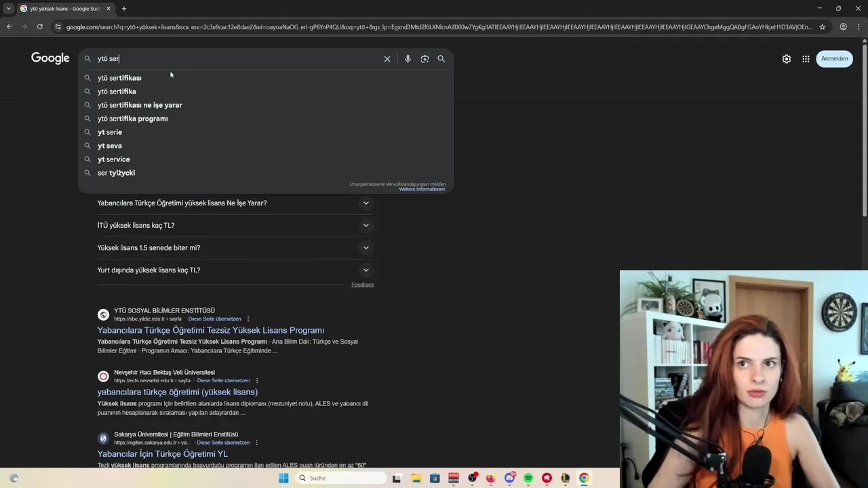Open 'yabancılara türkçe öğretimi (yüksek lisans)' result
868x488 pixels.
[177, 392]
